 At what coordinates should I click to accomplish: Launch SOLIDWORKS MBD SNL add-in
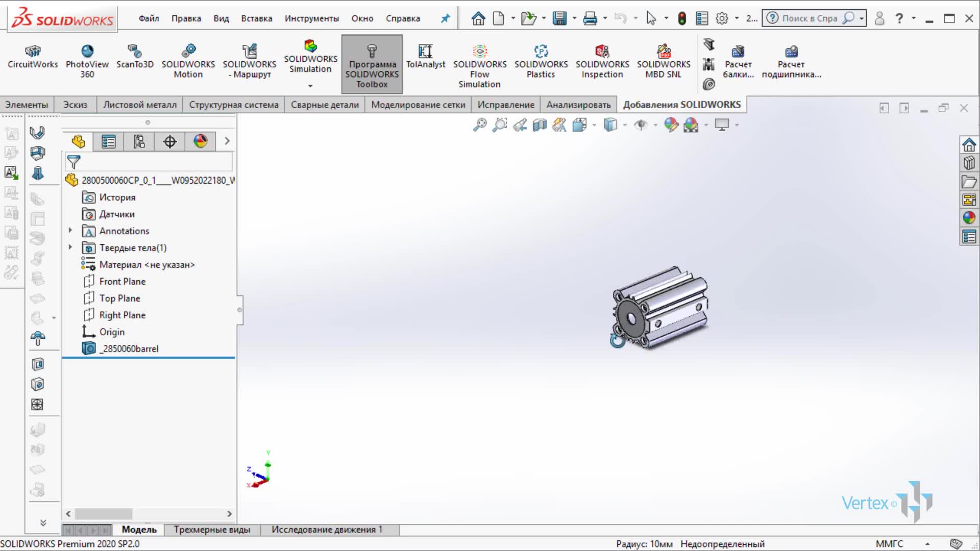pos(664,61)
